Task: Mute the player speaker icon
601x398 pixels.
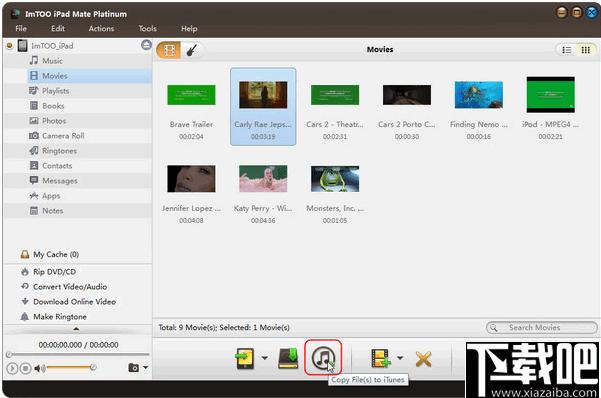Action: [x=39, y=368]
